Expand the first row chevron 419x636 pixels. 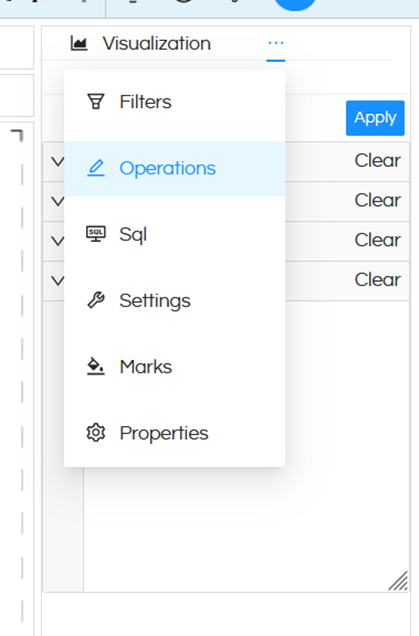pyautogui.click(x=58, y=162)
